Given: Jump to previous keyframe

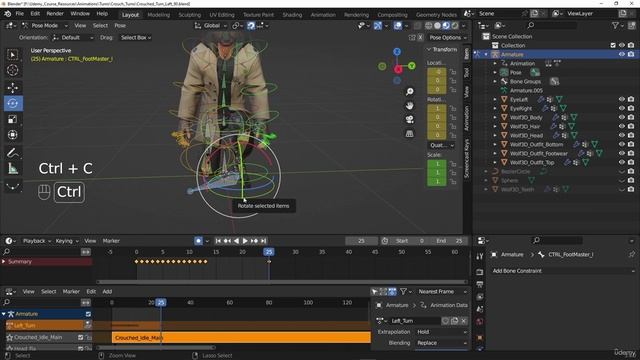Looking at the screenshot, I should 227,241.
